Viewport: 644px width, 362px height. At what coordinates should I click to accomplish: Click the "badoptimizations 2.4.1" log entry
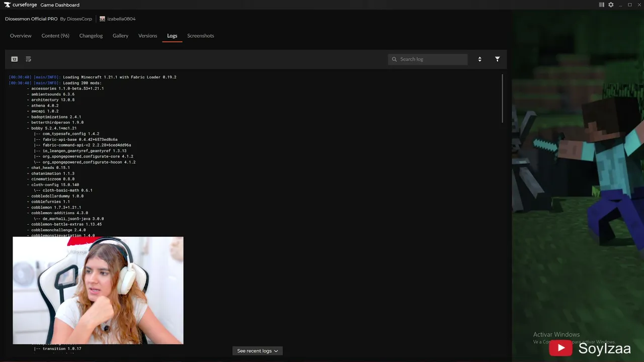tap(56, 117)
